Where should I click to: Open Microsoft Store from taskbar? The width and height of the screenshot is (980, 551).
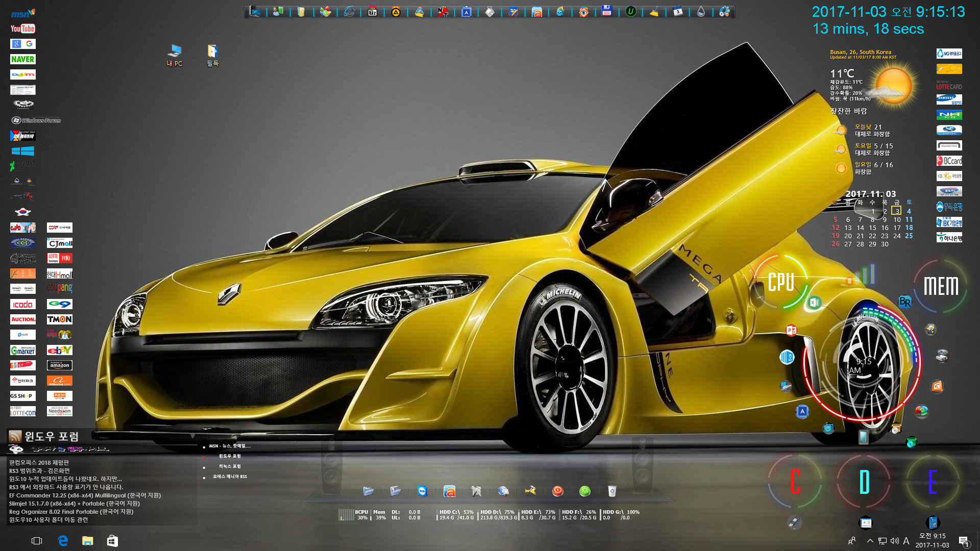point(112,541)
